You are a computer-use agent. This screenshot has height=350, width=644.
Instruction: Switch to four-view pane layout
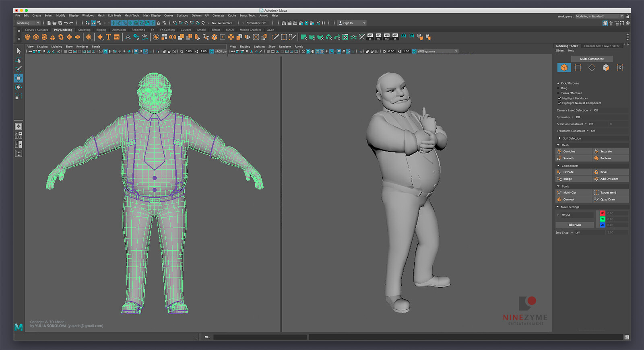19,135
